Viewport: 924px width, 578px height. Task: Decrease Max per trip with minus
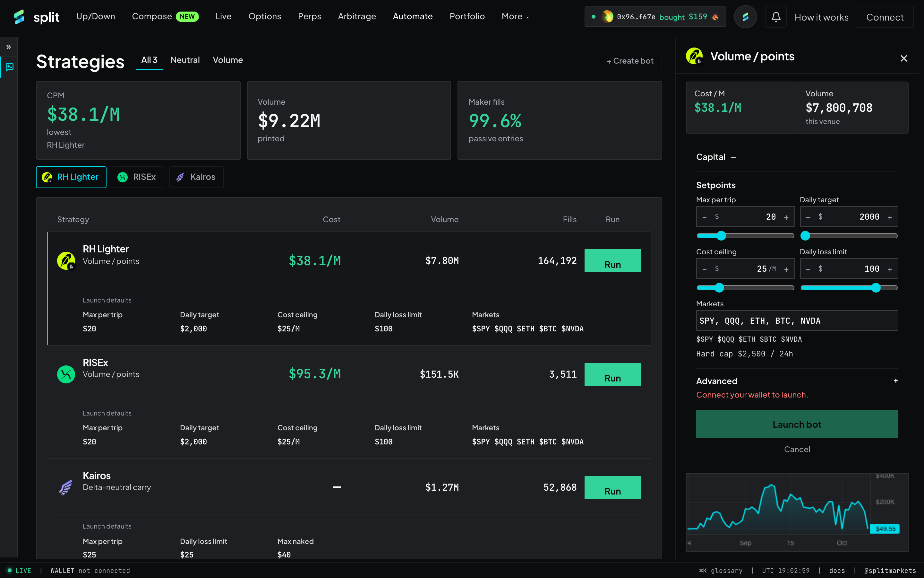(705, 217)
